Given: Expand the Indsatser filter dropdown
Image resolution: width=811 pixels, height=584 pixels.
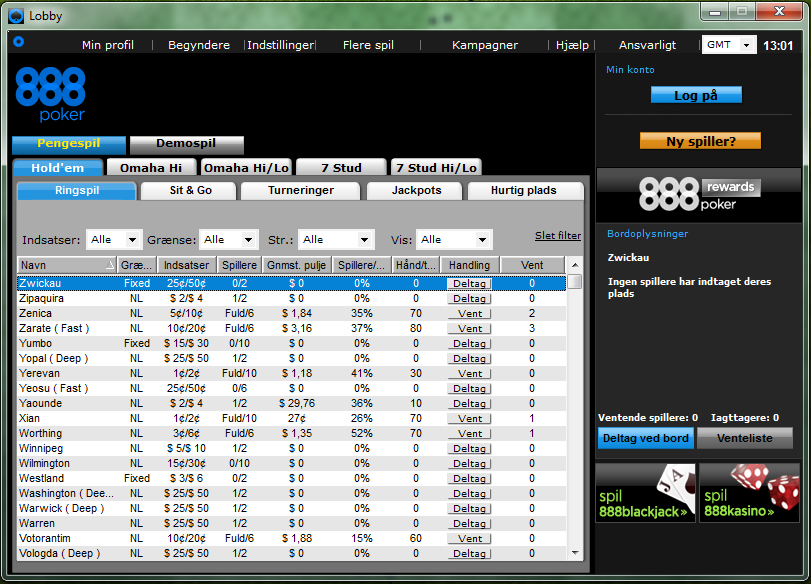Looking at the screenshot, I should pyautogui.click(x=131, y=240).
